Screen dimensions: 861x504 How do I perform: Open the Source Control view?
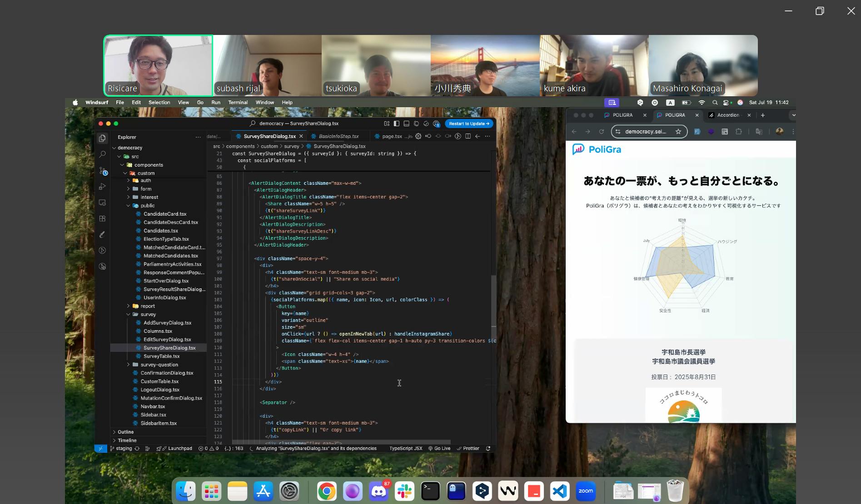point(103,171)
